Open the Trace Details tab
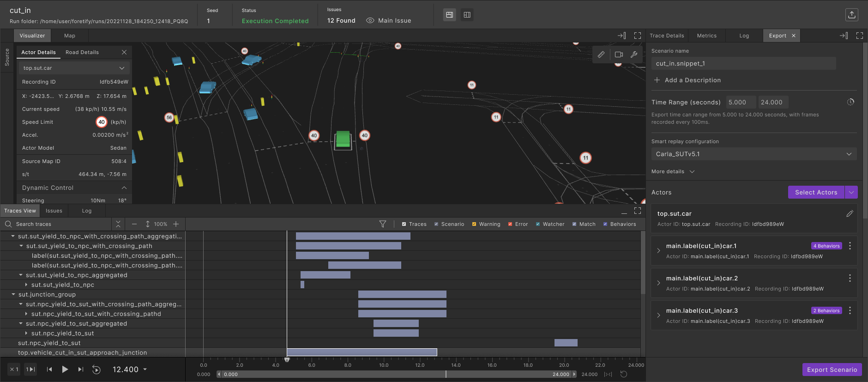 (x=667, y=36)
